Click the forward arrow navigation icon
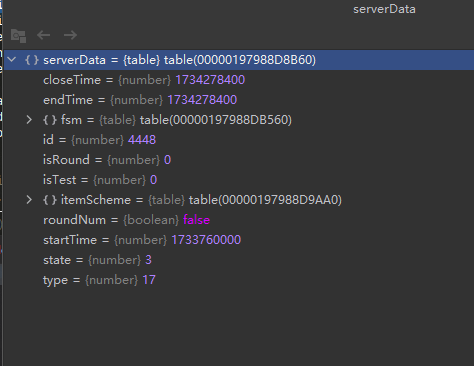This screenshot has height=366, width=474. tap(70, 35)
